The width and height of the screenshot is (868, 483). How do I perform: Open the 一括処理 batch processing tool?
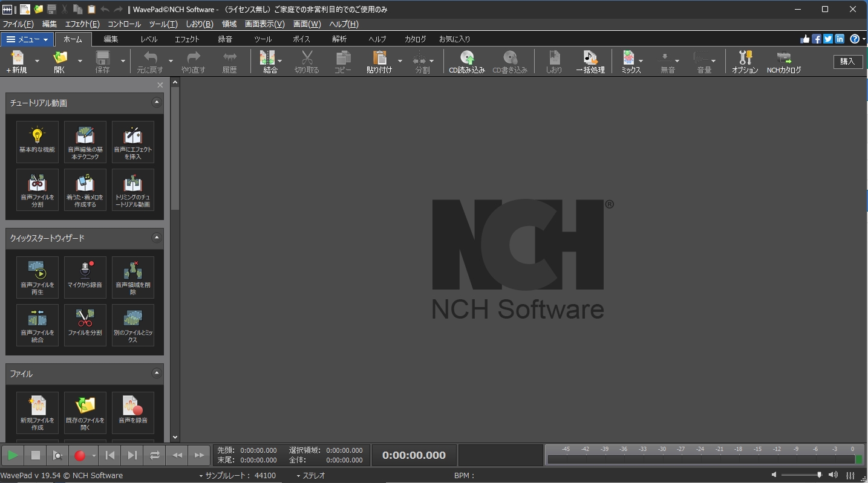tap(590, 62)
